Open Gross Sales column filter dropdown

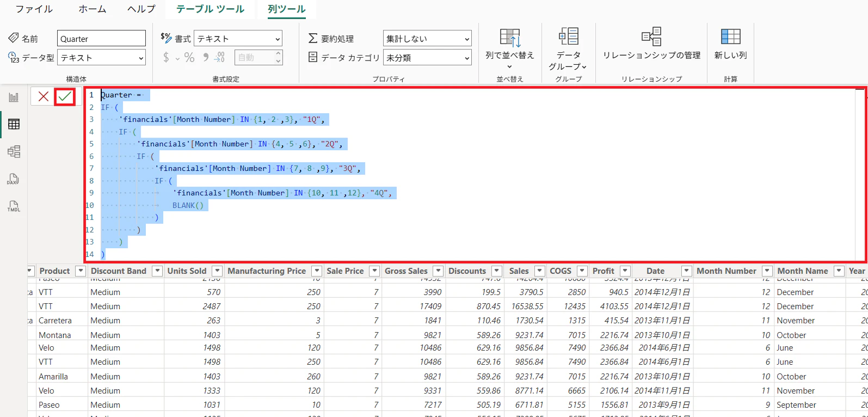click(438, 271)
